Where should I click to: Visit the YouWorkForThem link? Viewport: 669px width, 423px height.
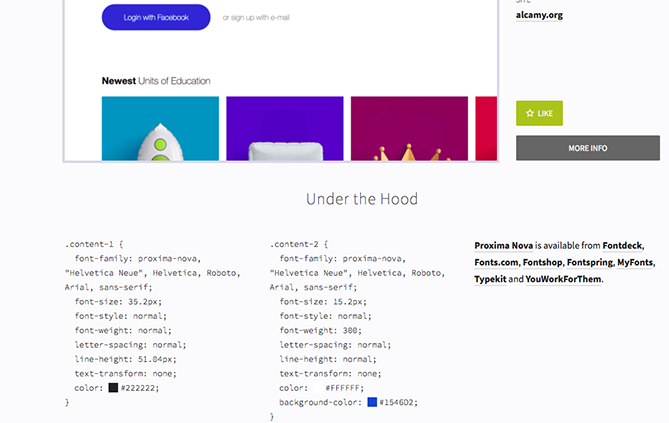click(563, 279)
